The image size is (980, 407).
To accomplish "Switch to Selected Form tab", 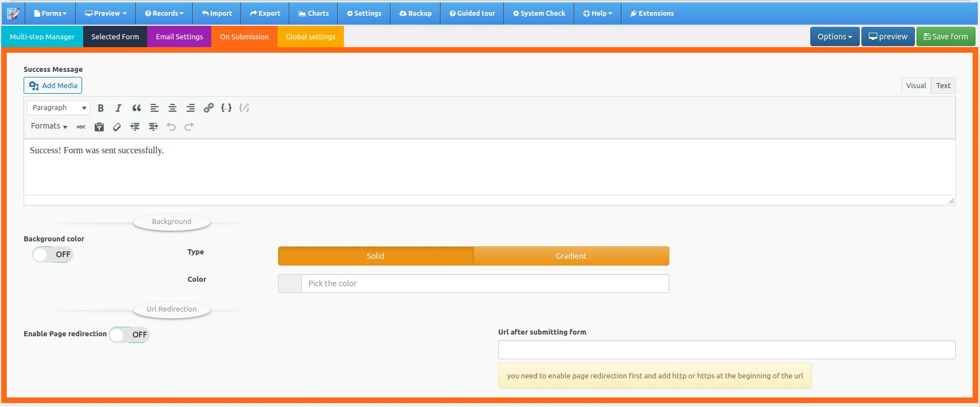I will tap(115, 36).
